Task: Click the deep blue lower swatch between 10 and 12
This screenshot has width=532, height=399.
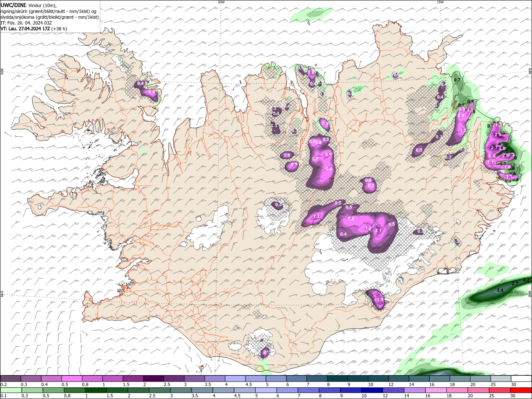Action: [372, 390]
